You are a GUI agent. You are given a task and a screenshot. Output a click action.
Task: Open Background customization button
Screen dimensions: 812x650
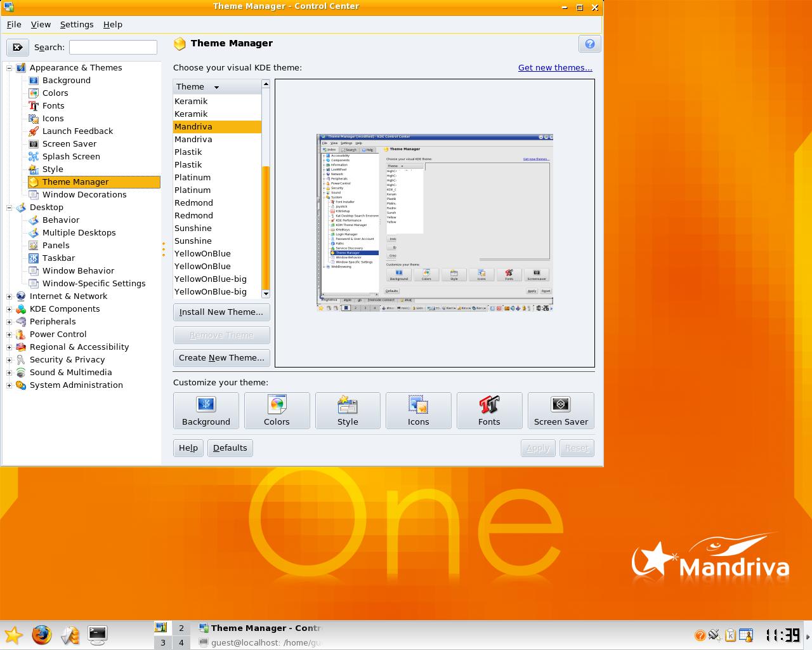click(206, 411)
